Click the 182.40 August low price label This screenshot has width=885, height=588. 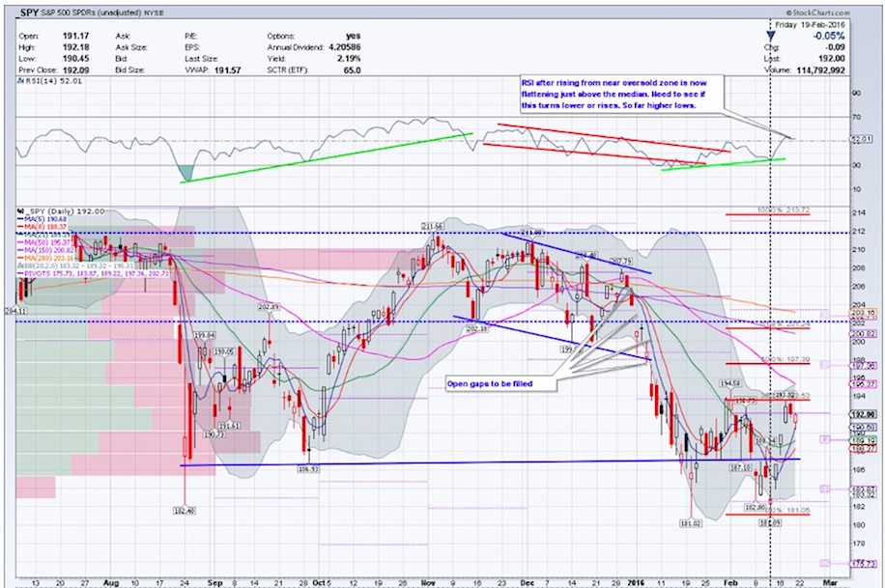click(x=185, y=510)
